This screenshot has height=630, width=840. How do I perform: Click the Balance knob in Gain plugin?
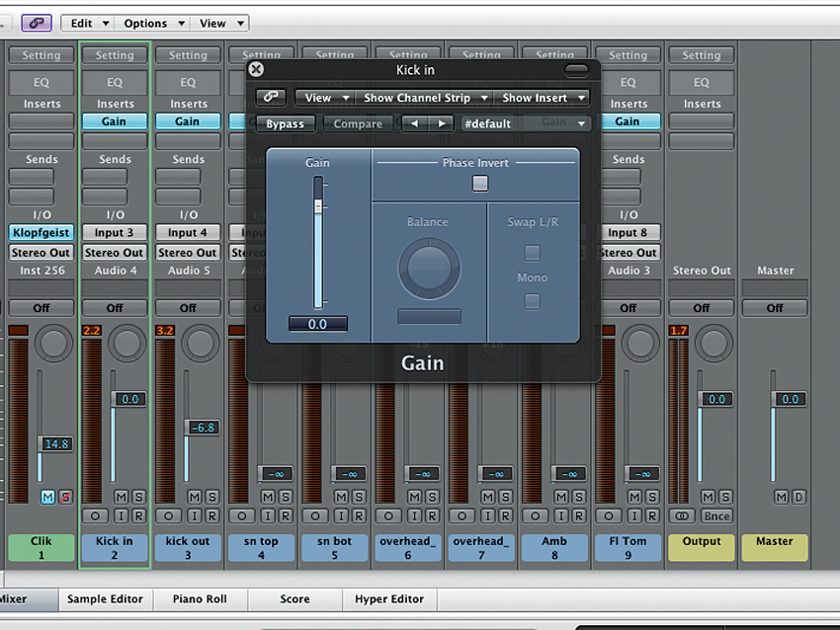[x=429, y=268]
